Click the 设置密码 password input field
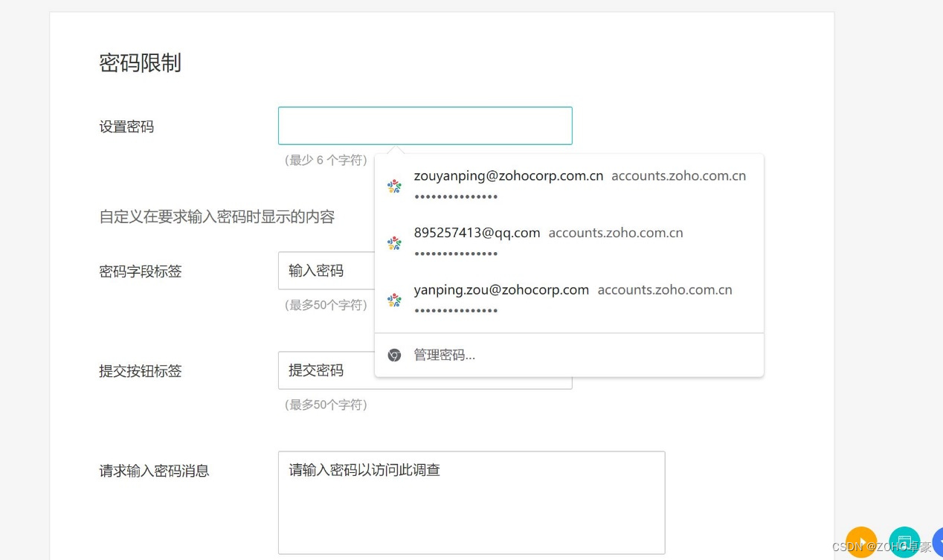The image size is (943, 560). coord(425,126)
